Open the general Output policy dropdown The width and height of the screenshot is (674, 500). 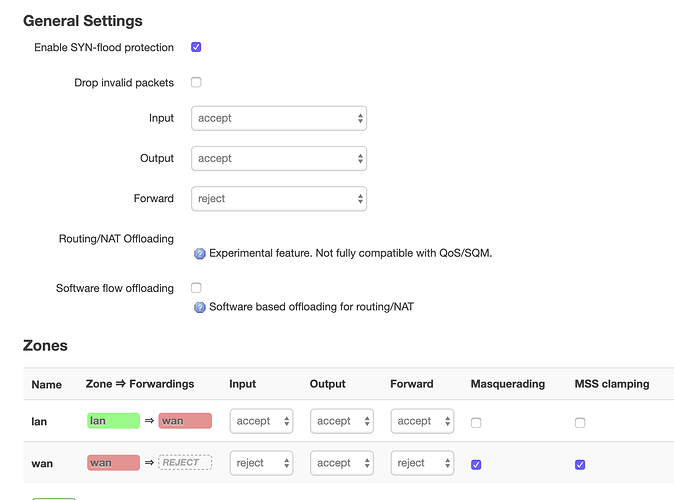point(279,159)
